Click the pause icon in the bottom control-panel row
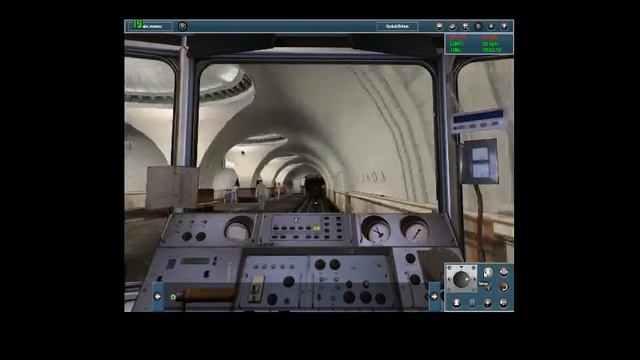The width and height of the screenshot is (640, 360). click(x=472, y=303)
